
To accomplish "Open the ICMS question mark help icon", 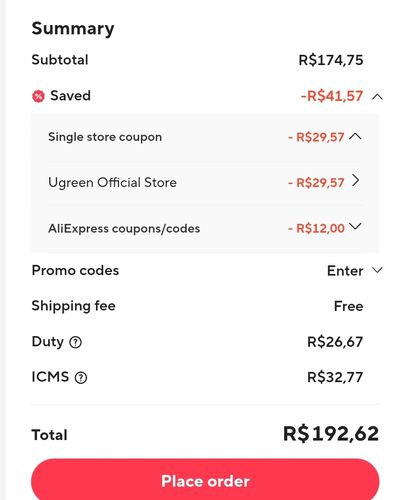I will 81,378.
